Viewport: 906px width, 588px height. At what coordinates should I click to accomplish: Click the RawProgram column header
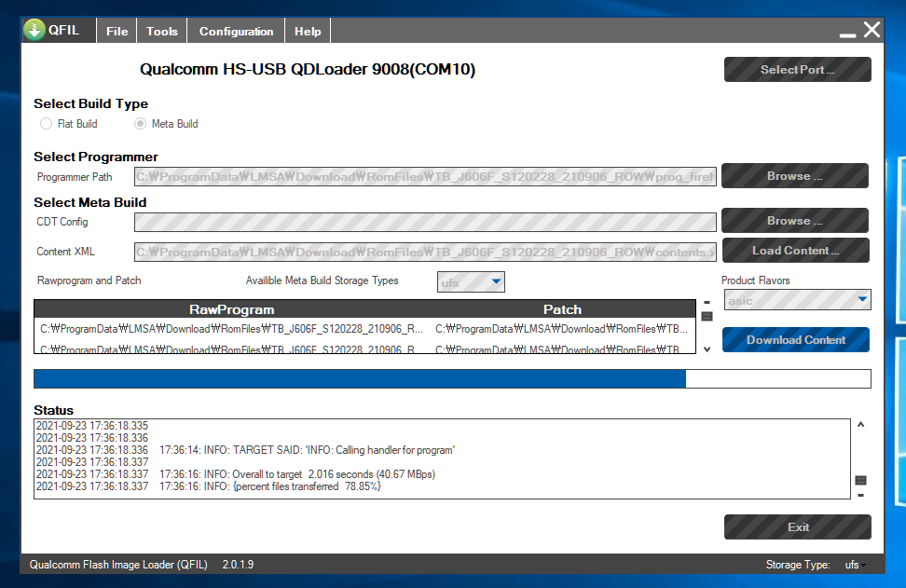tap(232, 309)
